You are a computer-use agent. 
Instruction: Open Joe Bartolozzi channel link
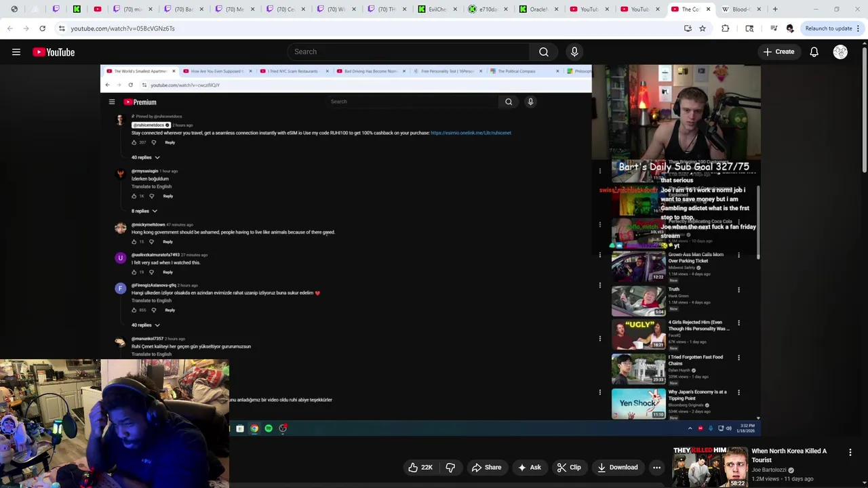pyautogui.click(x=769, y=470)
